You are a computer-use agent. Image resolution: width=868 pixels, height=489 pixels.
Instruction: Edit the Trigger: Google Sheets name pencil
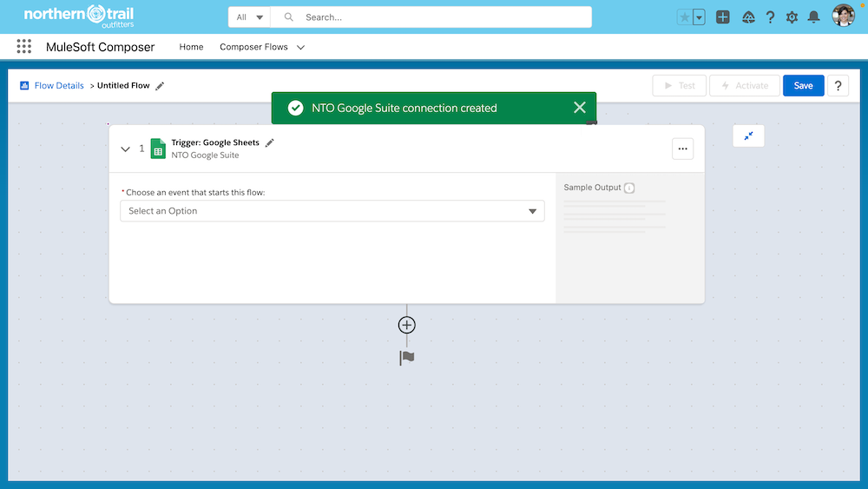270,143
